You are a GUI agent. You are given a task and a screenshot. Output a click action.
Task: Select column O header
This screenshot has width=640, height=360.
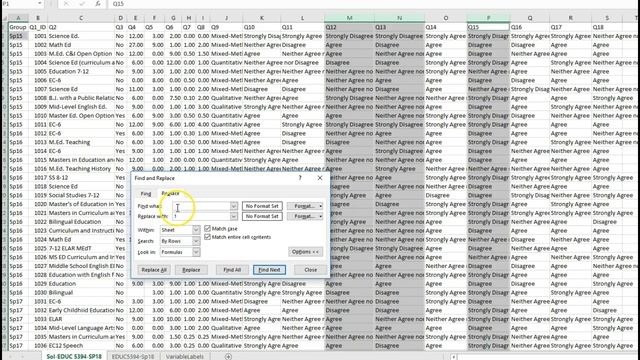[446, 18]
